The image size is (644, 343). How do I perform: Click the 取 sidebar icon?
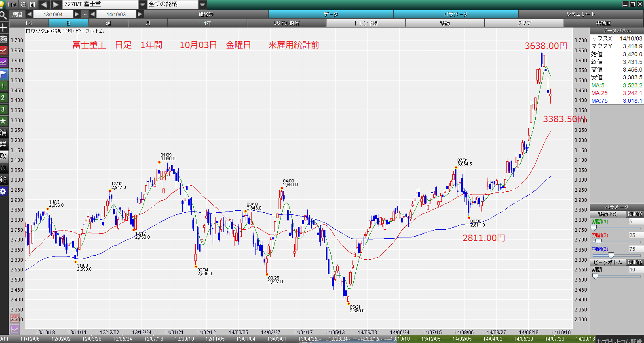4,156
